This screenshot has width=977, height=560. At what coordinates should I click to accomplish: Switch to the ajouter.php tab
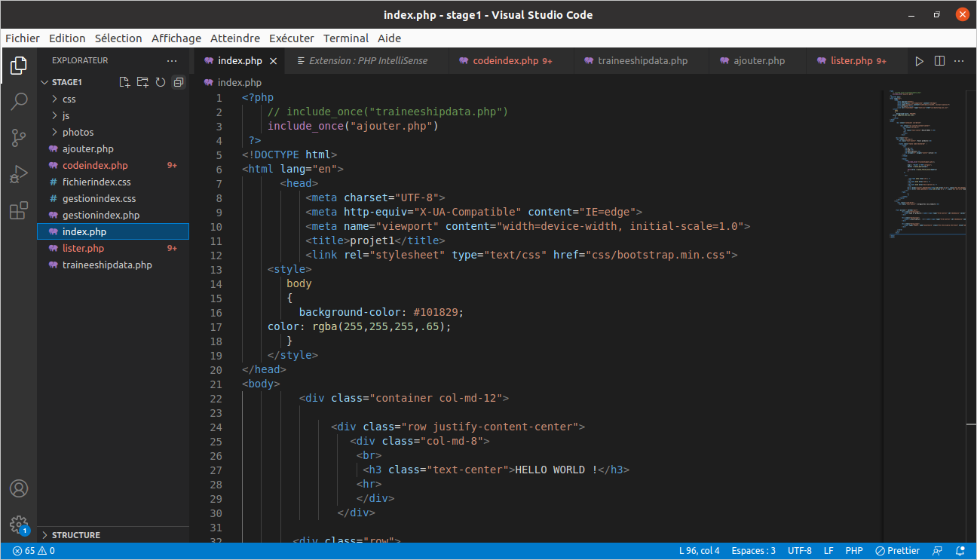pos(759,61)
